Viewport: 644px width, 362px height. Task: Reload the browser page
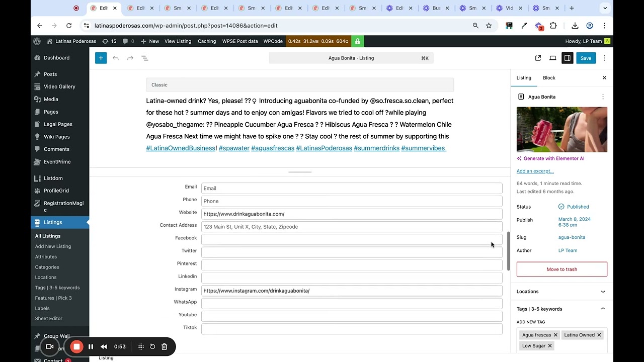69,26
